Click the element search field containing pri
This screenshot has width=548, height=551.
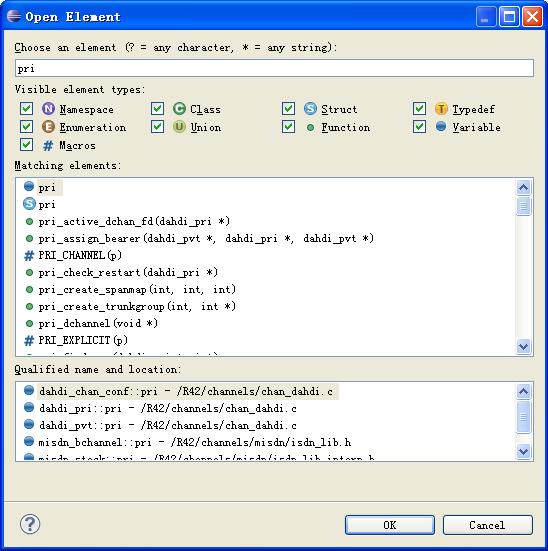click(274, 68)
